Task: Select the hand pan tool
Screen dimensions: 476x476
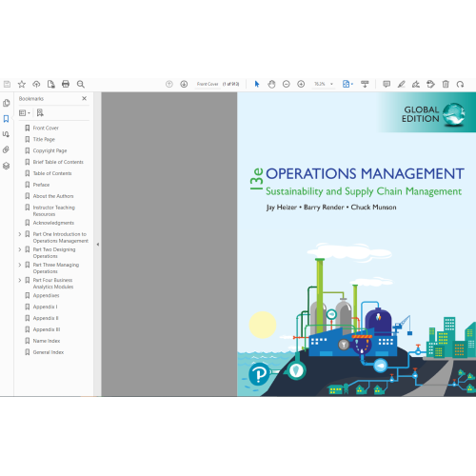Action: click(x=271, y=84)
